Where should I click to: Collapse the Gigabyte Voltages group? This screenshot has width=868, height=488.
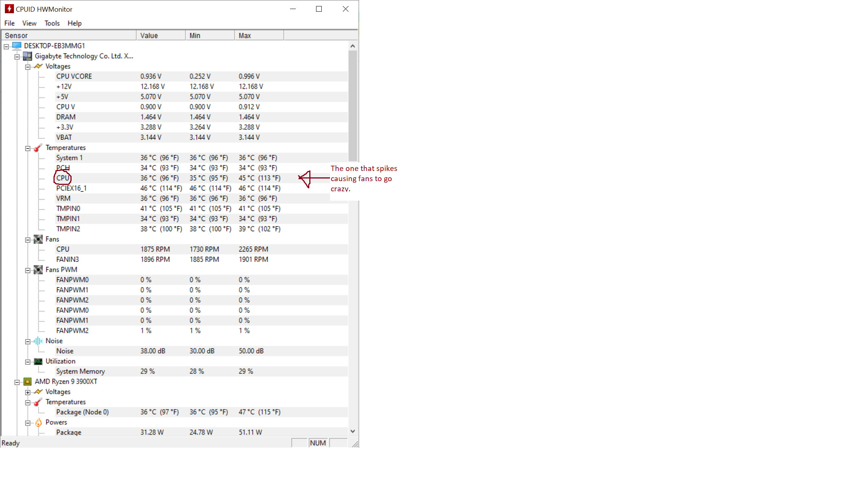coord(28,67)
